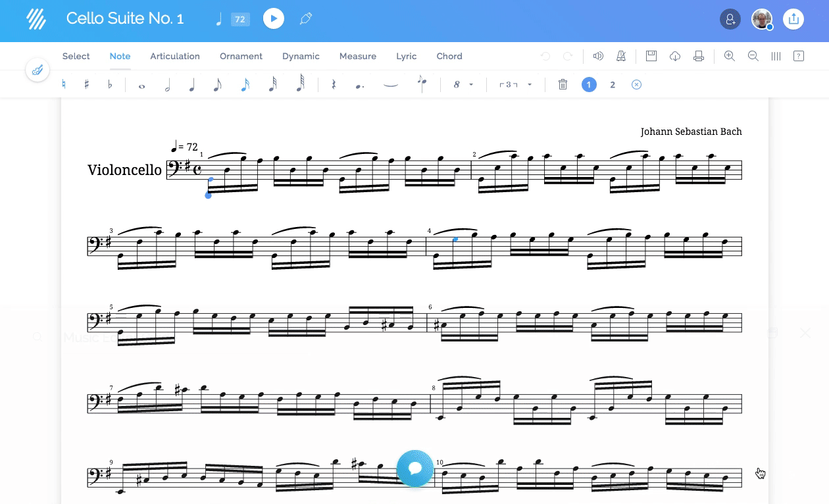The width and height of the screenshot is (829, 504).
Task: Select whole note duration
Action: click(141, 86)
